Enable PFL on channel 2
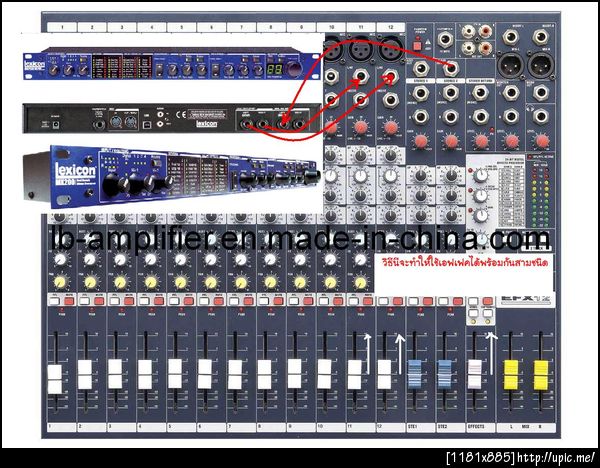 tap(84, 301)
